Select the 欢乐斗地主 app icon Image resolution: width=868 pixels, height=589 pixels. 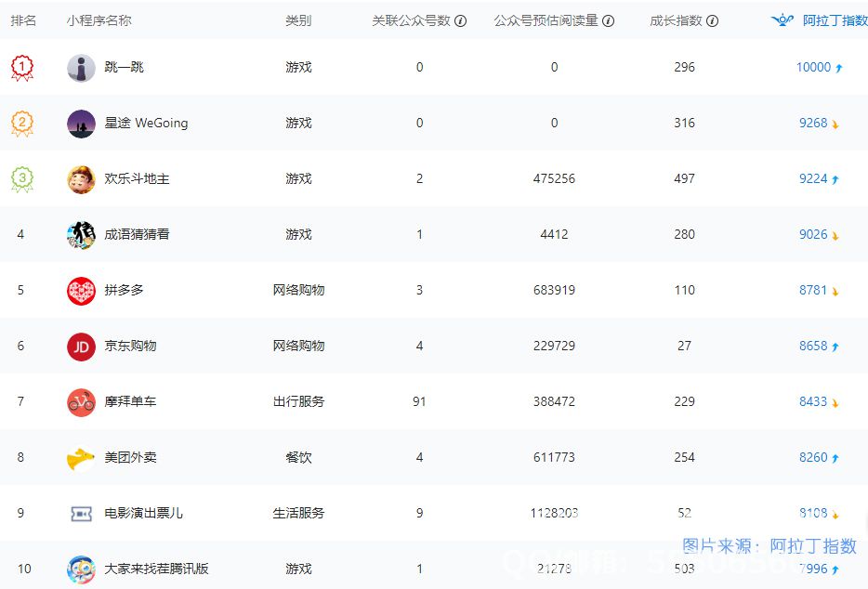coord(81,179)
